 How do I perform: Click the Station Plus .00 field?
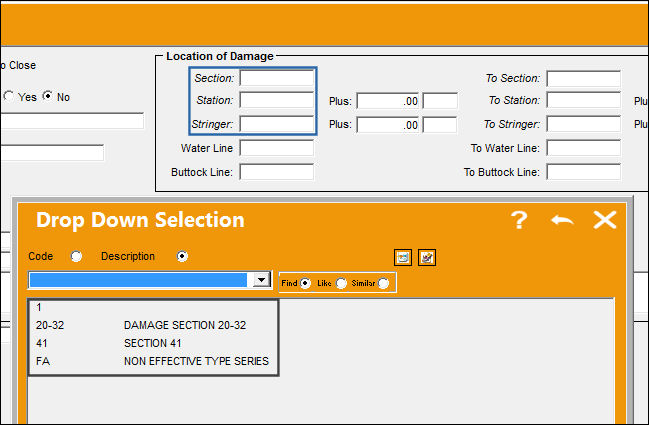[x=388, y=101]
